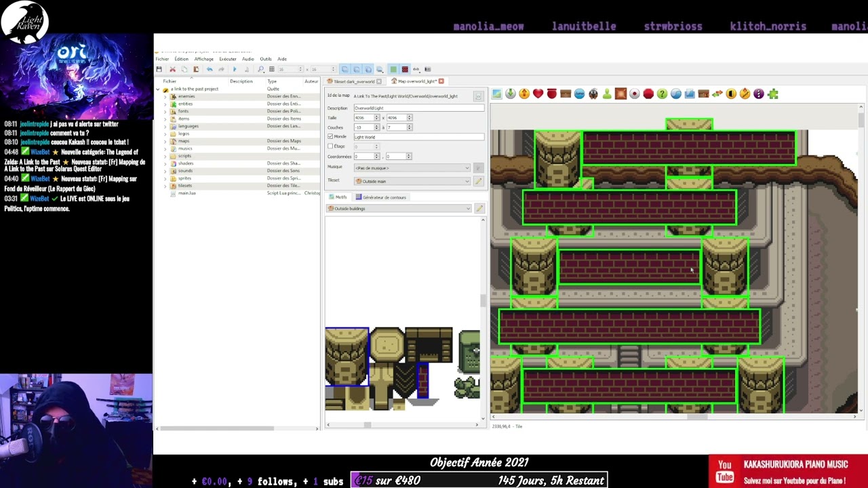Select the Destination (green down arrow) entity

coord(511,94)
